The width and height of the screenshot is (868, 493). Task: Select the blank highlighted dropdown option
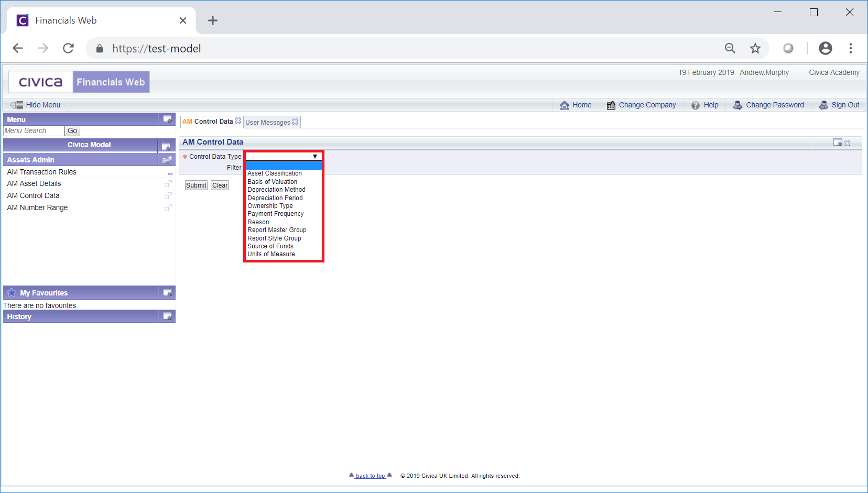[284, 166]
